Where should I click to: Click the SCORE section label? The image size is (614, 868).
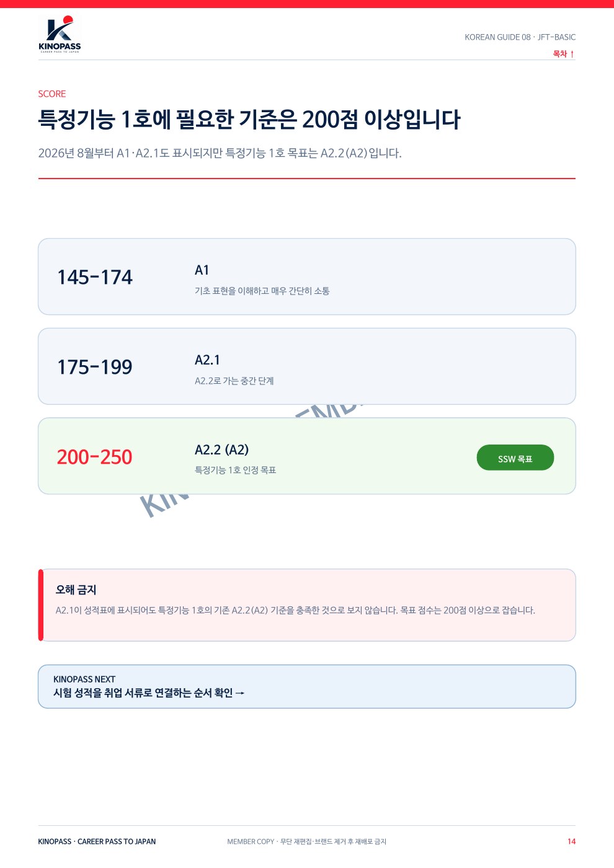click(52, 94)
